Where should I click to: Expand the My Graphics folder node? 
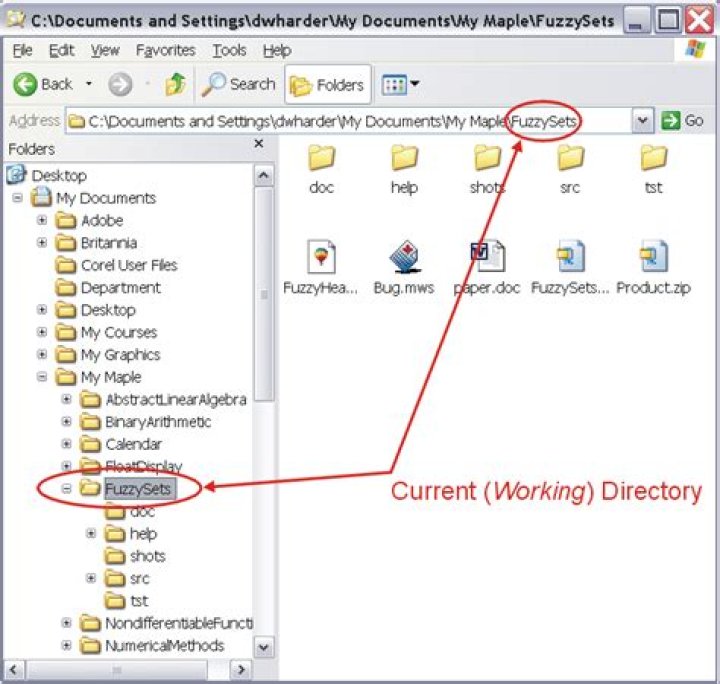[42, 354]
